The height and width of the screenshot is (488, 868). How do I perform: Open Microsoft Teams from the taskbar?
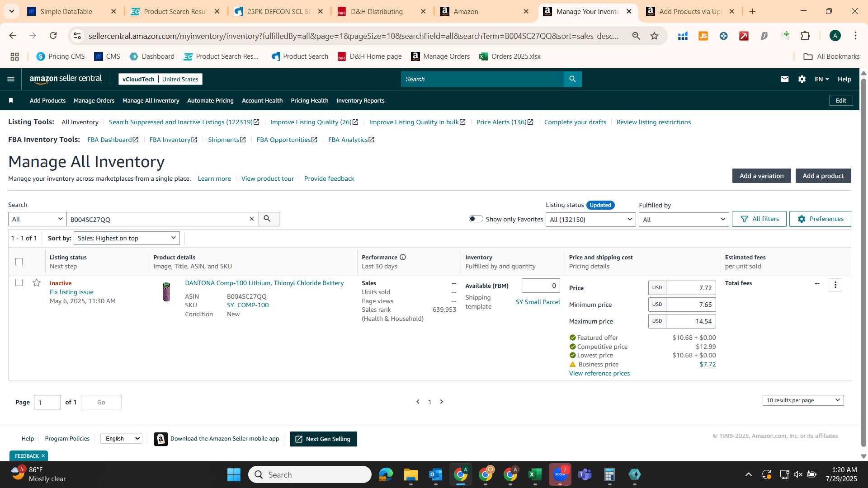pos(585,474)
